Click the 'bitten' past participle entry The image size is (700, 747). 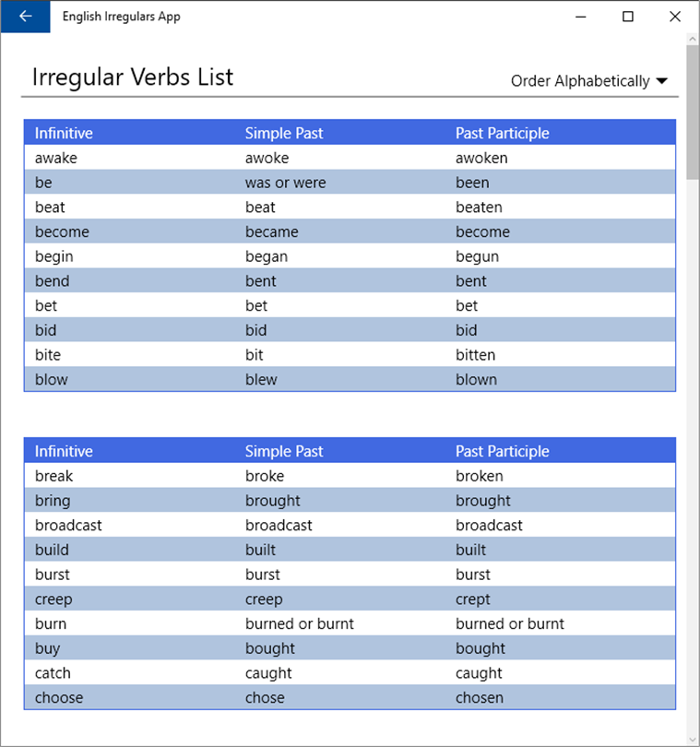(475, 355)
